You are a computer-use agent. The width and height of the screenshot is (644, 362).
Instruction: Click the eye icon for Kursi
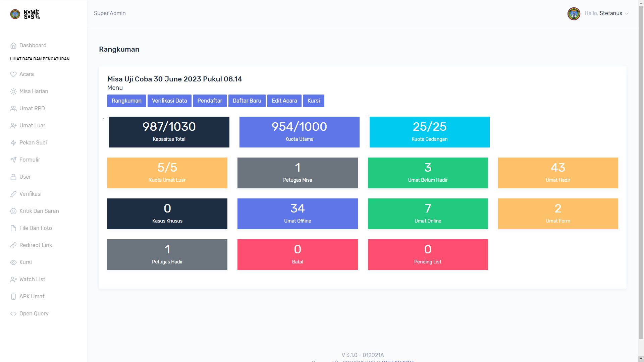[13, 262]
